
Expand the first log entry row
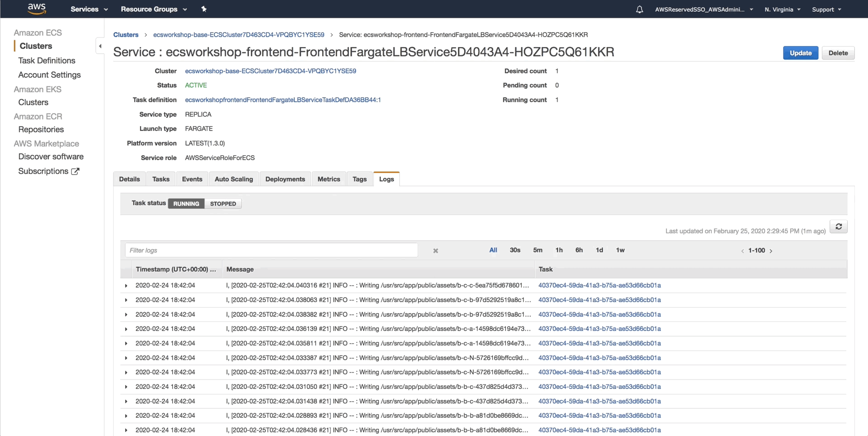(x=126, y=286)
